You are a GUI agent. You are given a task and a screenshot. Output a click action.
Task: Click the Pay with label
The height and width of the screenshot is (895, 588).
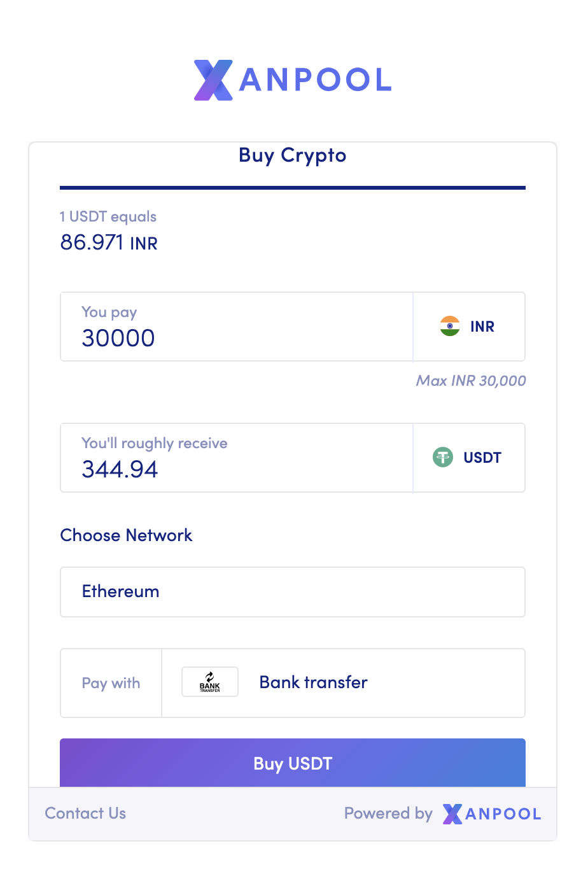[x=111, y=683]
